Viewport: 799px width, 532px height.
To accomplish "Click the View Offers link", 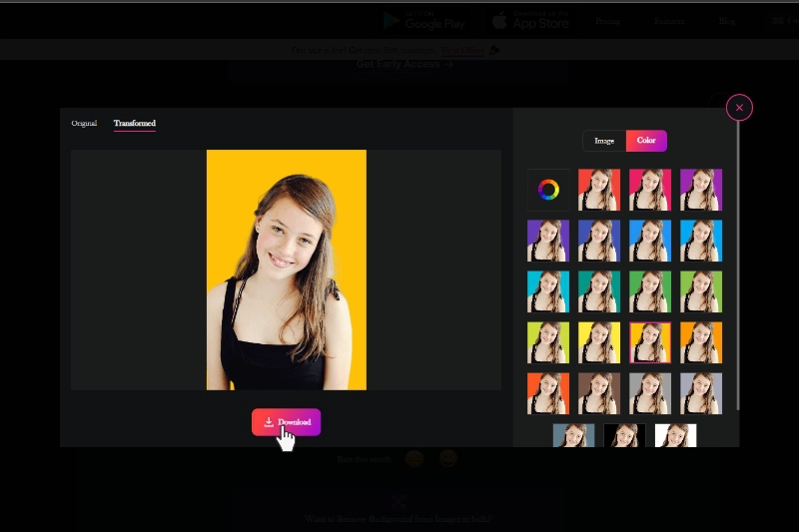I will click(462, 50).
